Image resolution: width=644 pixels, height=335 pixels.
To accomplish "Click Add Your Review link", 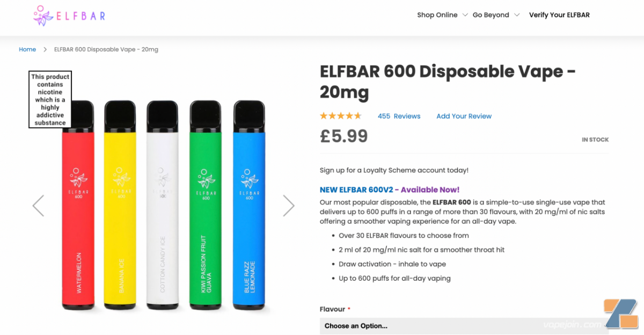I will [x=464, y=116].
